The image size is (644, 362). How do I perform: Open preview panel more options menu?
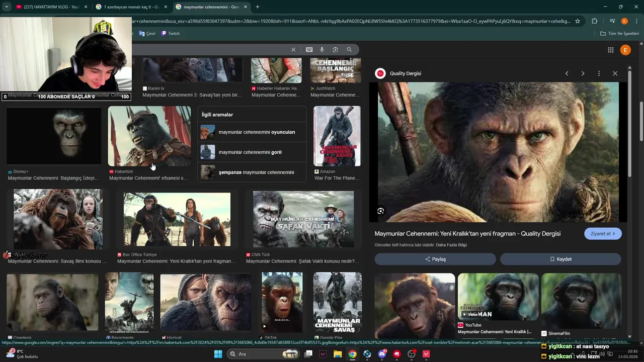click(x=599, y=73)
